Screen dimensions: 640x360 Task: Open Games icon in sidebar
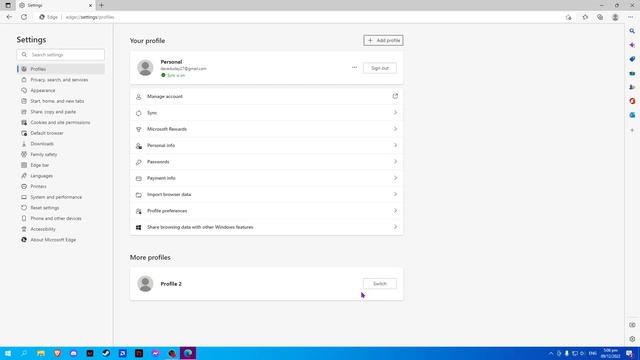[x=632, y=87]
